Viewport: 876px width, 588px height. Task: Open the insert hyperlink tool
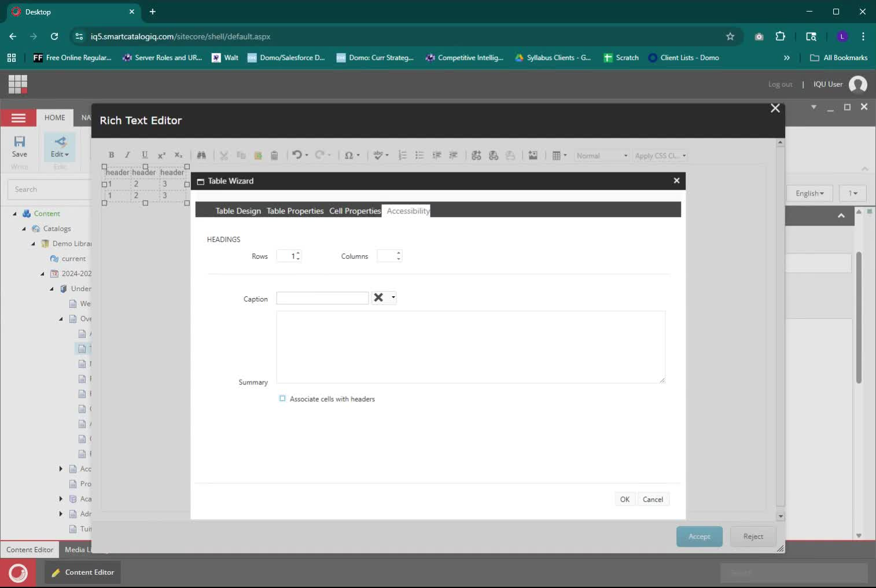coord(476,155)
